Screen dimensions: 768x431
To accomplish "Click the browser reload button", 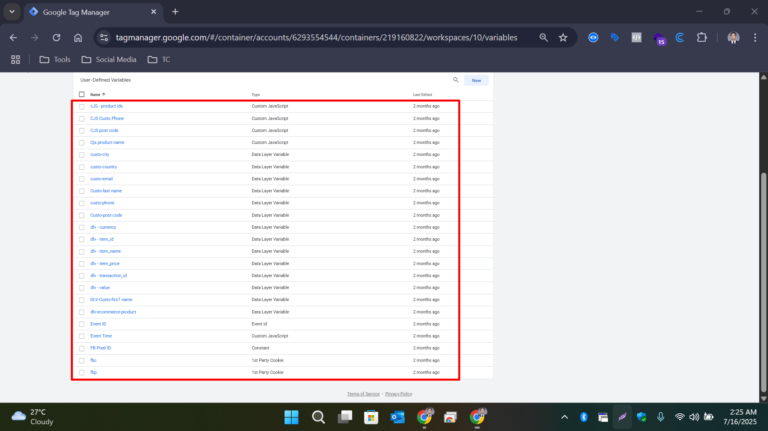I will [56, 37].
